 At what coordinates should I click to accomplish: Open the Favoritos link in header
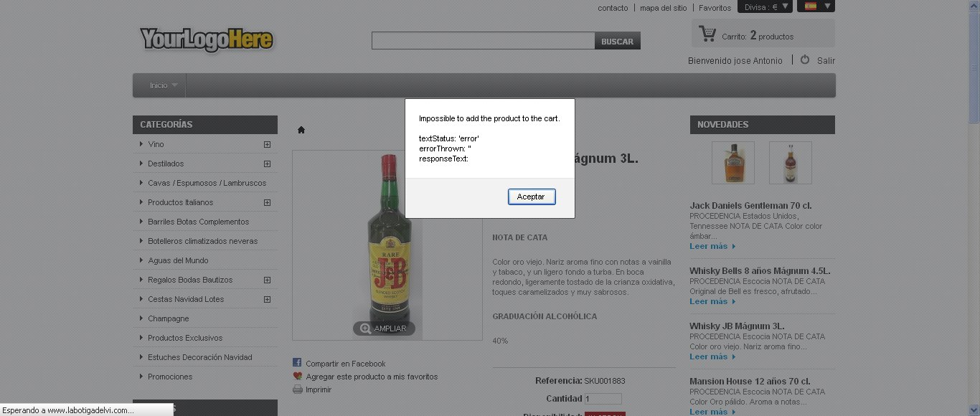(x=715, y=8)
